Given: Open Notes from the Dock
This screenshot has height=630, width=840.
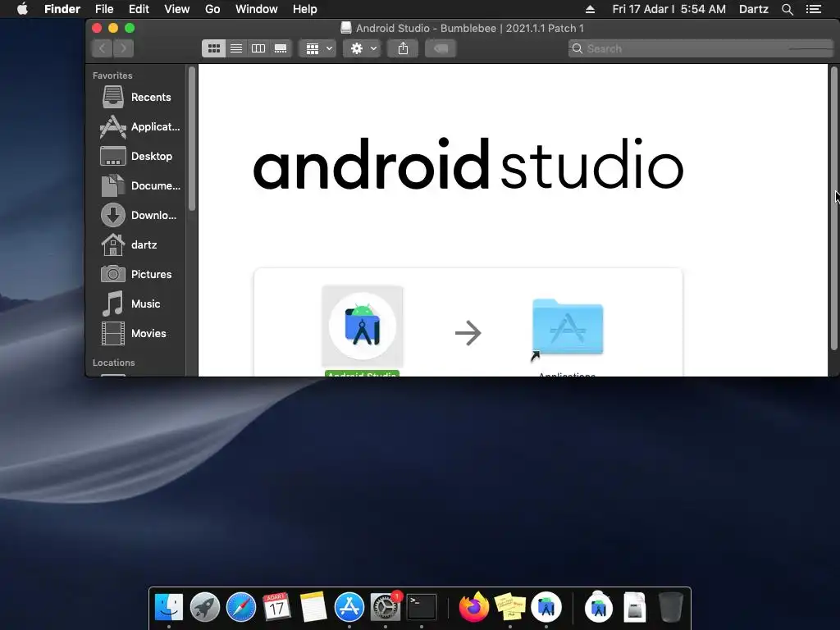Looking at the screenshot, I should (313, 607).
